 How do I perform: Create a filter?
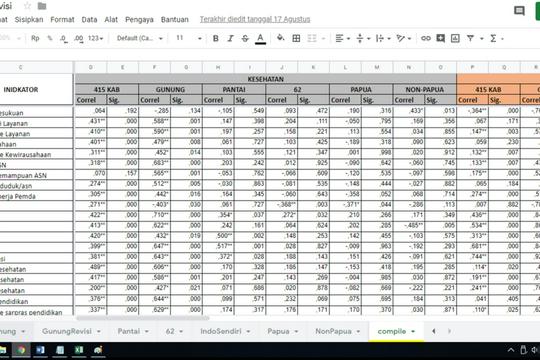pos(470,38)
